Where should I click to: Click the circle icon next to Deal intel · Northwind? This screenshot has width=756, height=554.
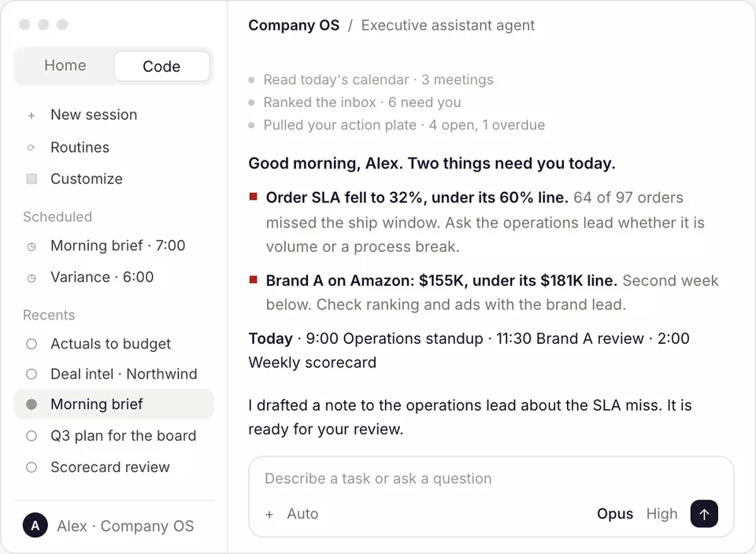pos(31,375)
